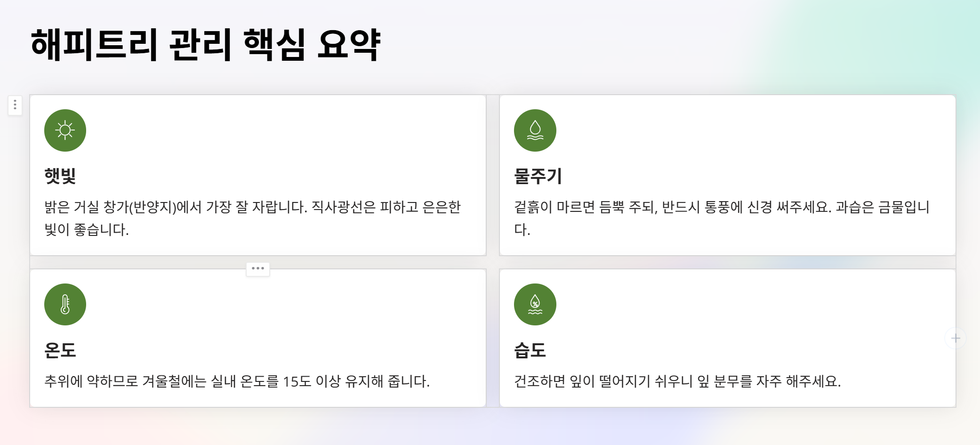Edit the title 해피트리 관리 핵심 요약
The height and width of the screenshot is (445, 980).
pos(206,45)
